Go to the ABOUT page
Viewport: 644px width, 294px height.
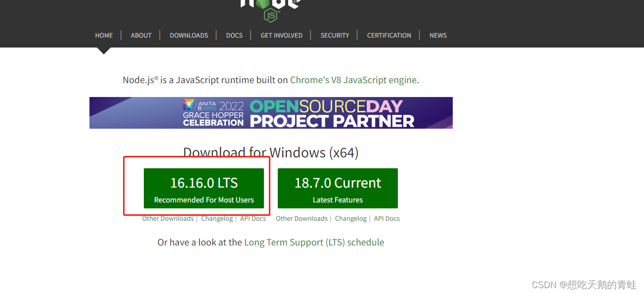pos(141,35)
